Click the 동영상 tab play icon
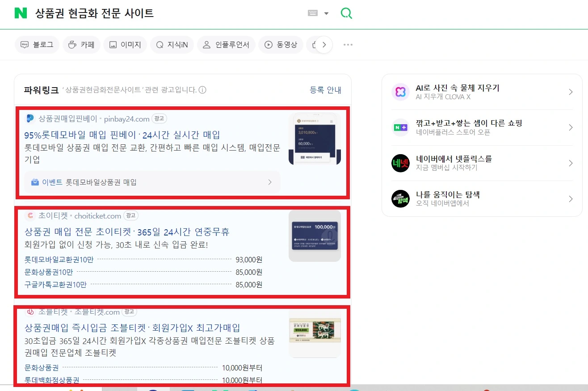Screen dimensions: 588x391 click(269, 45)
